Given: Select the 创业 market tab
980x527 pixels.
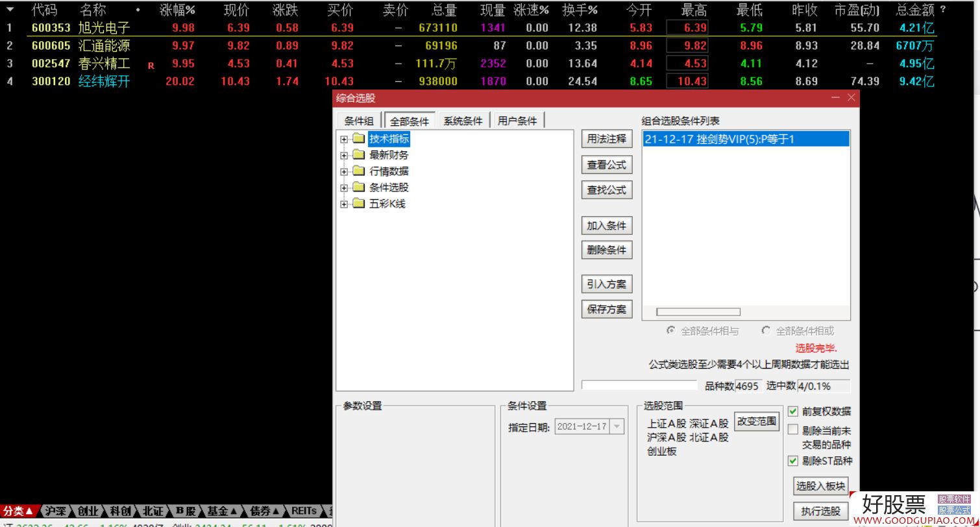Looking at the screenshot, I should pos(88,511).
